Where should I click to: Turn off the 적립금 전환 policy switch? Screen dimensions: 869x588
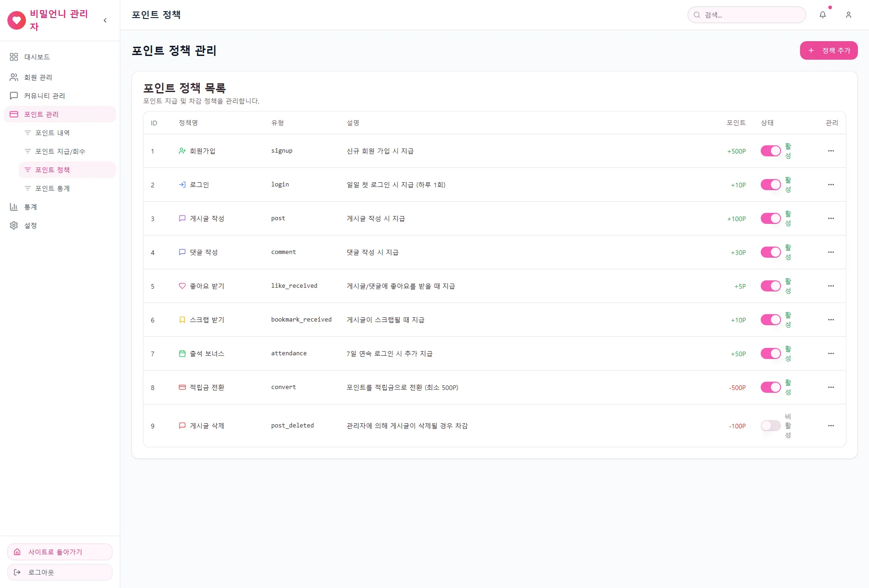[x=771, y=387]
